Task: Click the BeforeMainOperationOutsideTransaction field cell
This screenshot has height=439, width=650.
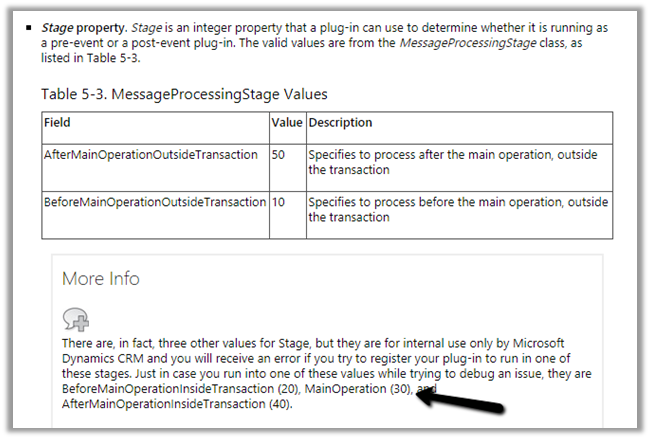Action: (x=155, y=203)
